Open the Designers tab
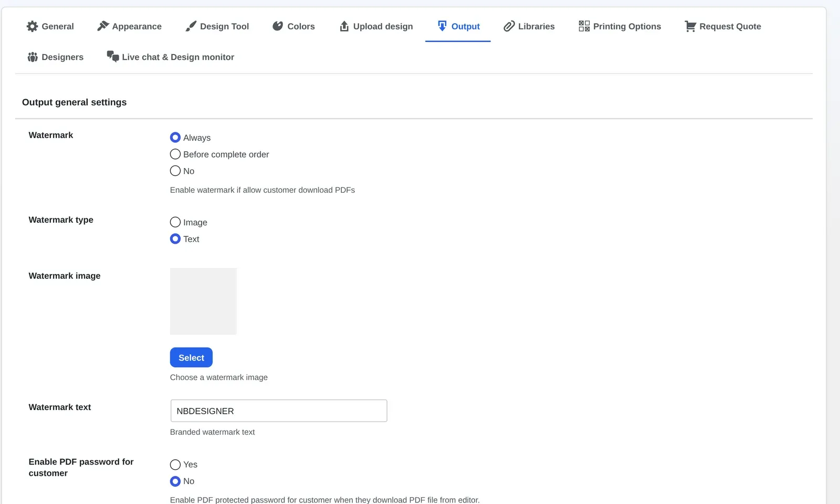Image resolution: width=840 pixels, height=504 pixels. click(56, 57)
